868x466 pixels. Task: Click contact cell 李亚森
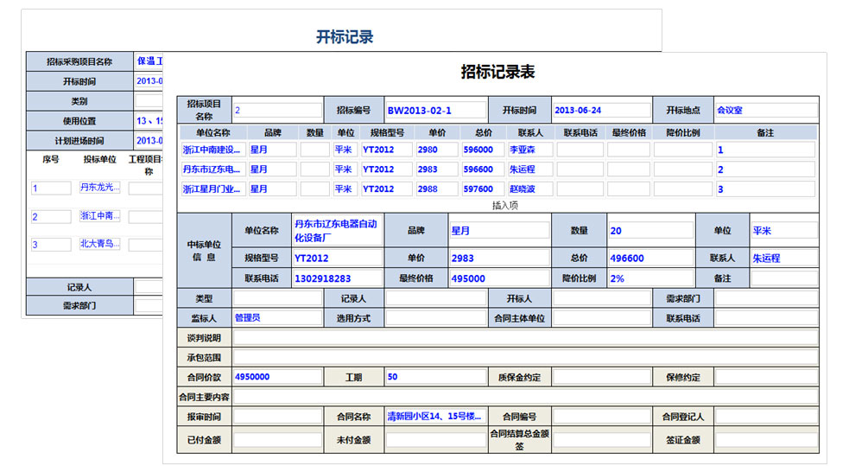(x=529, y=150)
